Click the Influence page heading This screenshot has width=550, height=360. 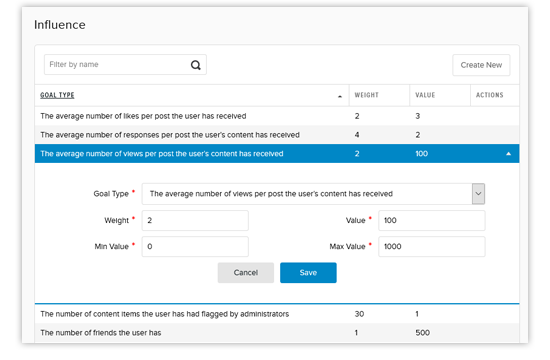(x=60, y=25)
